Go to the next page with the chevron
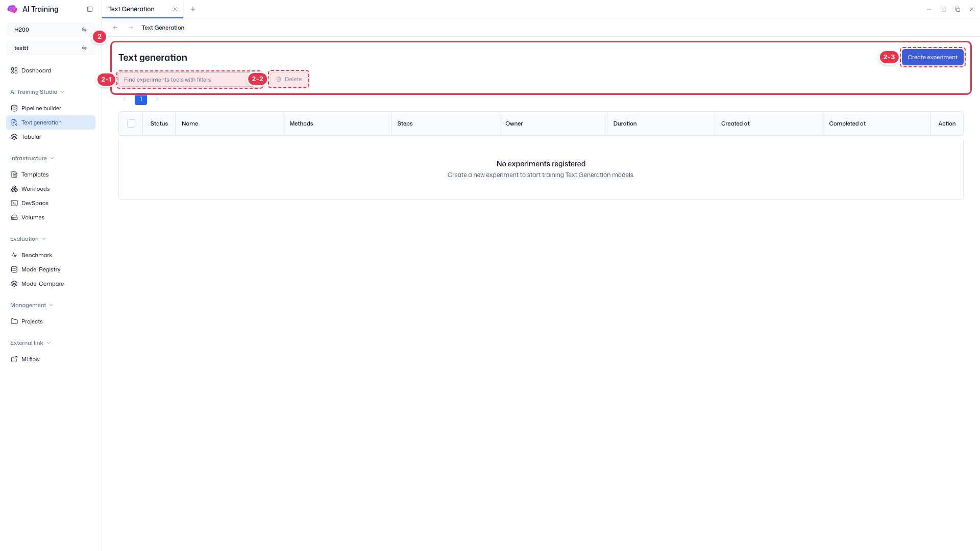 point(157,99)
